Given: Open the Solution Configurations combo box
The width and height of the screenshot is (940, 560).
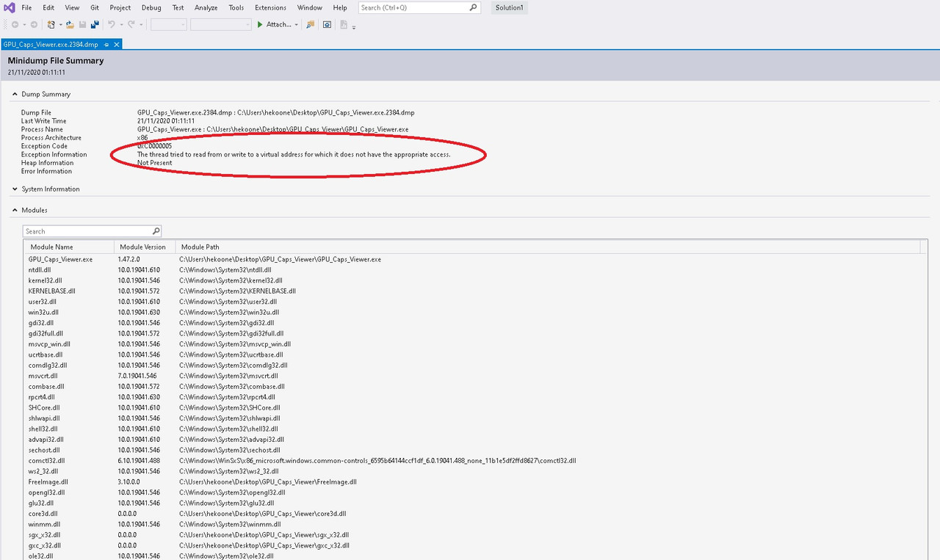Looking at the screenshot, I should coord(169,24).
